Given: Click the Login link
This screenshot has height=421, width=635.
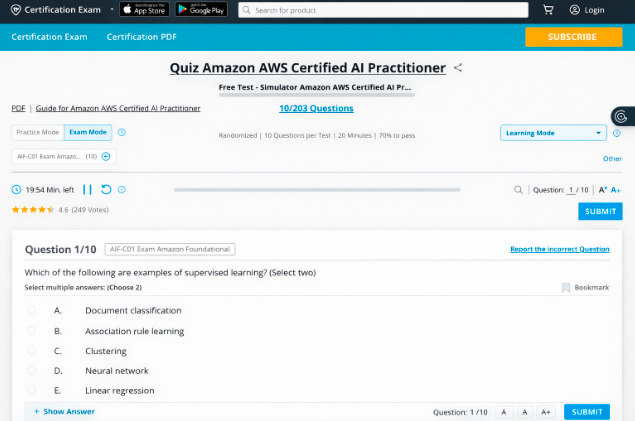Looking at the screenshot, I should [x=594, y=10].
